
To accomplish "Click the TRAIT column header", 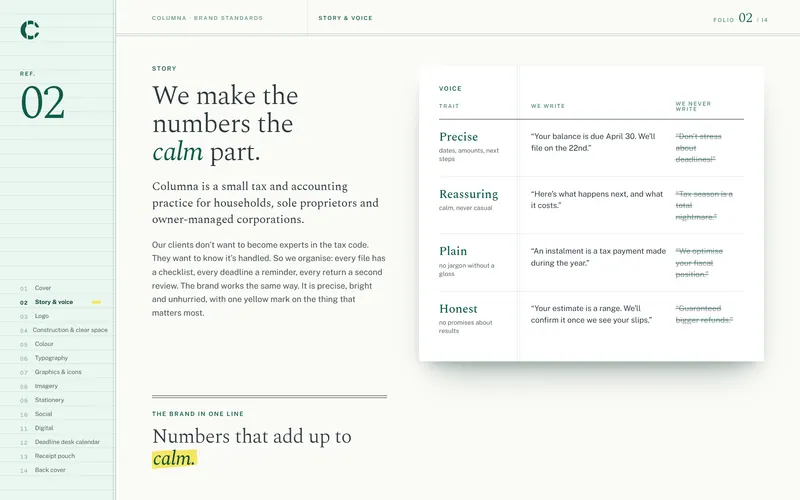I will [x=449, y=106].
